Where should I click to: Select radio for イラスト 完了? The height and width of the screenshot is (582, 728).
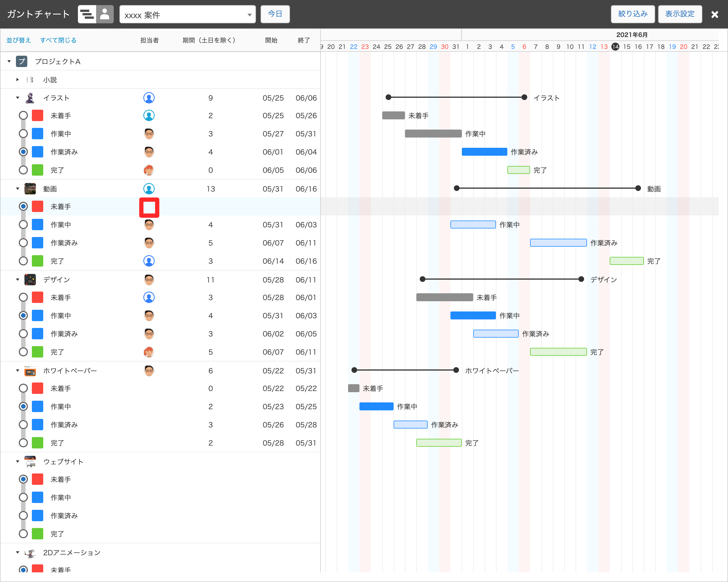pyautogui.click(x=23, y=170)
